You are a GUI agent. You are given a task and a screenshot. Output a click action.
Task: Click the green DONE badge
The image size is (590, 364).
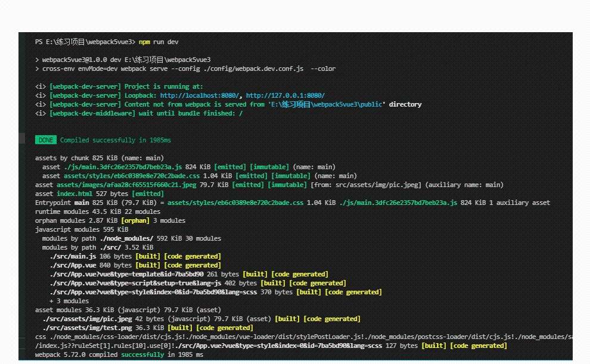pos(46,140)
